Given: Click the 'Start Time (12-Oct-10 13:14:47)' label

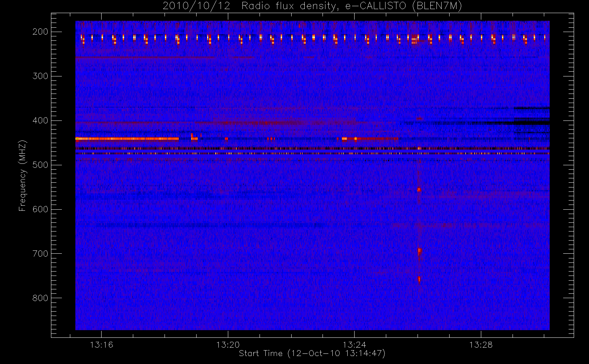Looking at the screenshot, I should 312,353.
